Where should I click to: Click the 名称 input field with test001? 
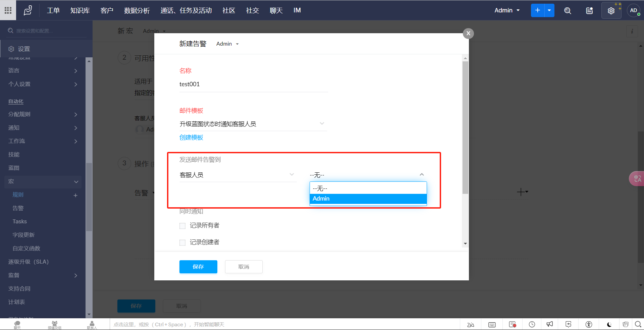(x=253, y=84)
